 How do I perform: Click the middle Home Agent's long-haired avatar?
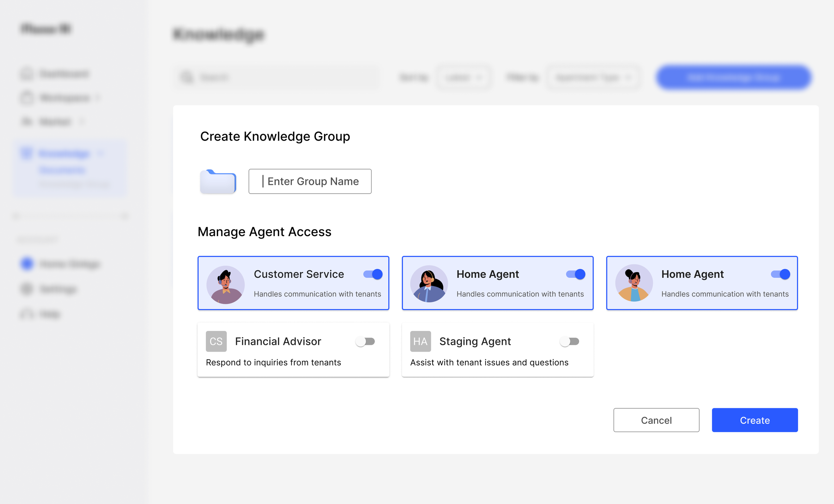[x=429, y=284]
